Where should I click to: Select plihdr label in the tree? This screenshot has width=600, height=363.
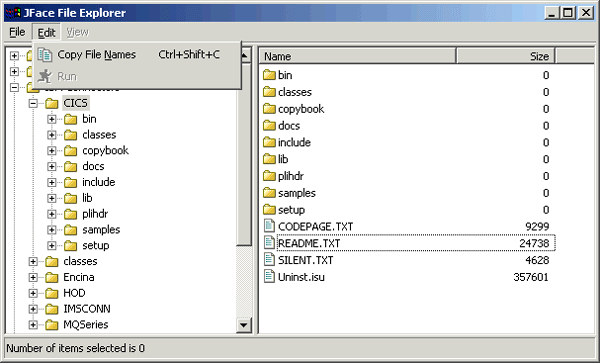95,214
